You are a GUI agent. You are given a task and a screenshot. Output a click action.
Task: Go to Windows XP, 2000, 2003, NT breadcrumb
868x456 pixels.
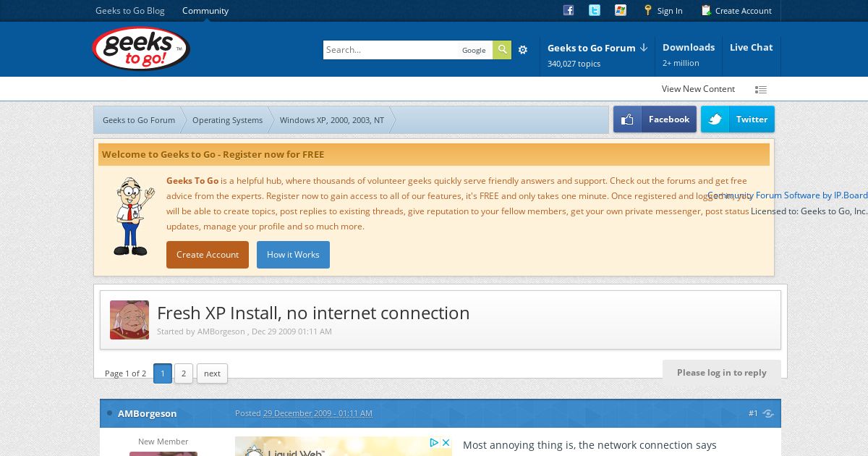(332, 120)
